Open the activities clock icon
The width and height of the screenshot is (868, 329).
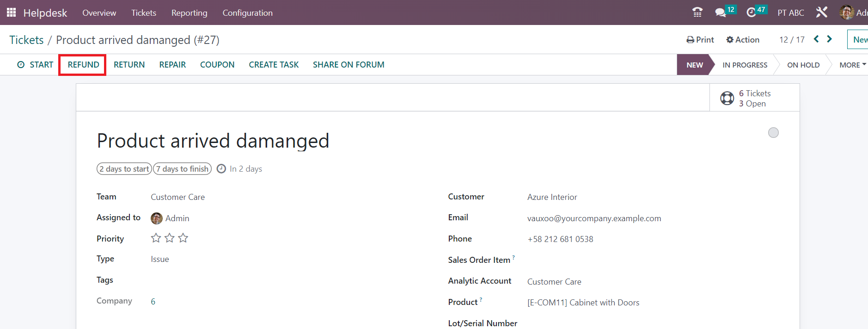tap(751, 12)
